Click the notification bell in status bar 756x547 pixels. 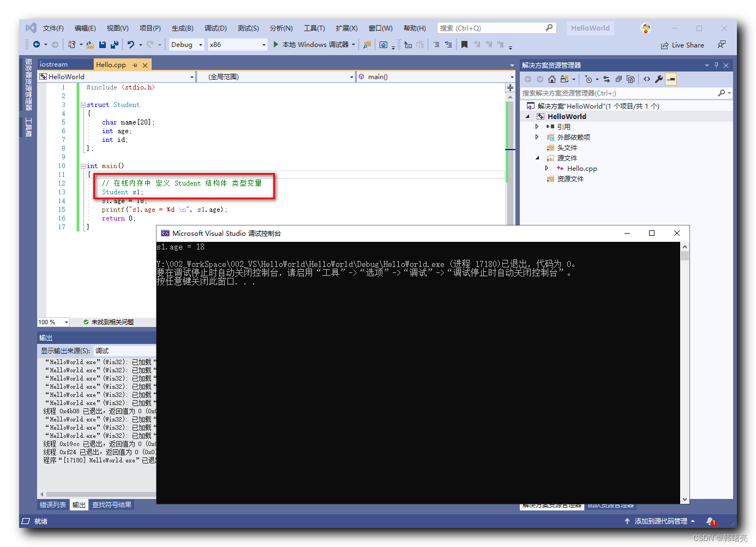pyautogui.click(x=710, y=521)
